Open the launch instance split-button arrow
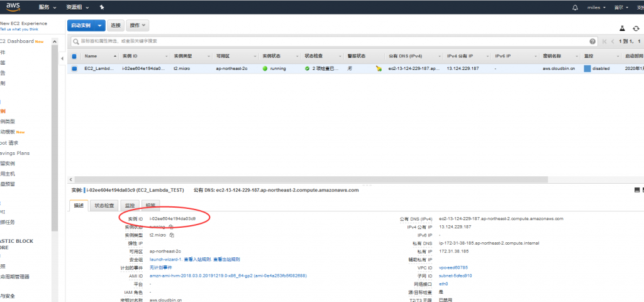Screen dimensions: 644x302 [x=99, y=25]
